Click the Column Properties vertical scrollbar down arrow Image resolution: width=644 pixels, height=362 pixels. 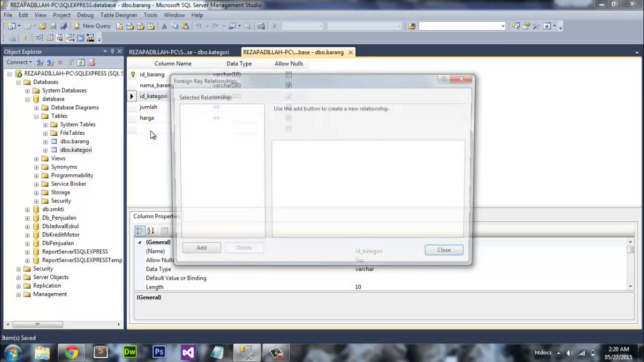pos(630,287)
